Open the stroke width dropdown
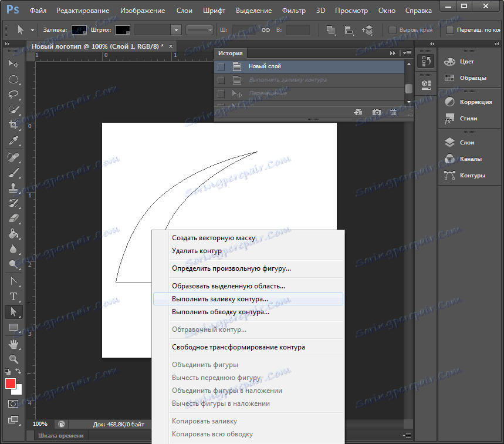This screenshot has width=504, height=444. click(x=175, y=30)
